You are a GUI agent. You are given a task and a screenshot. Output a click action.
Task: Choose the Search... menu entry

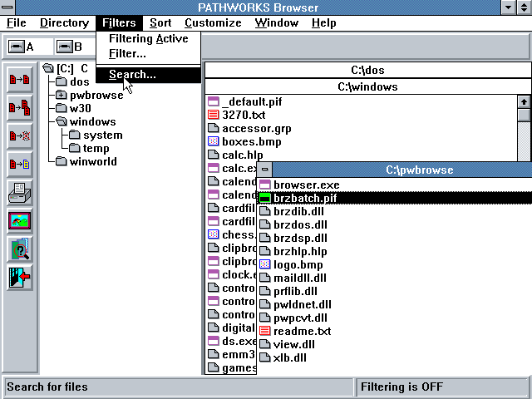pyautogui.click(x=149, y=74)
